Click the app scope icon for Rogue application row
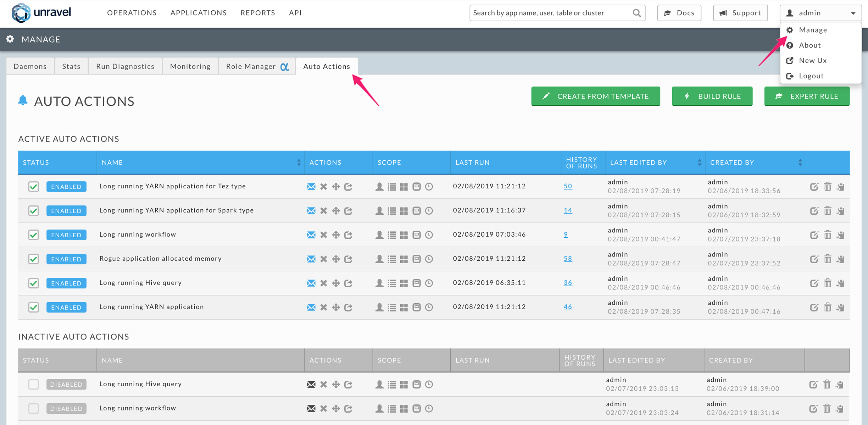 [x=417, y=259]
